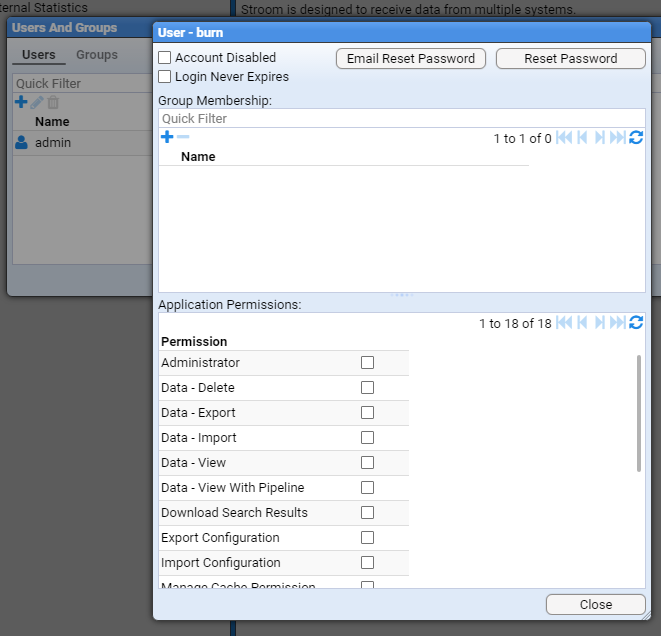Enable Download Search Results permission
The width and height of the screenshot is (661, 636).
[367, 513]
